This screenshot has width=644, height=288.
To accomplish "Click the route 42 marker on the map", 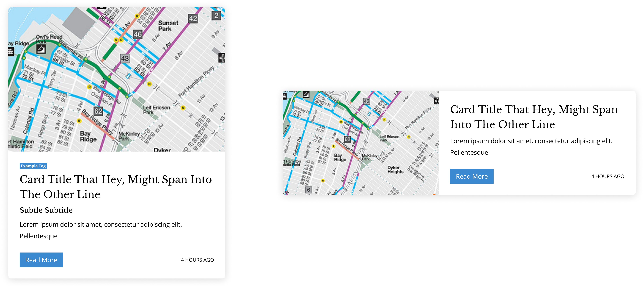I will pyautogui.click(x=193, y=19).
